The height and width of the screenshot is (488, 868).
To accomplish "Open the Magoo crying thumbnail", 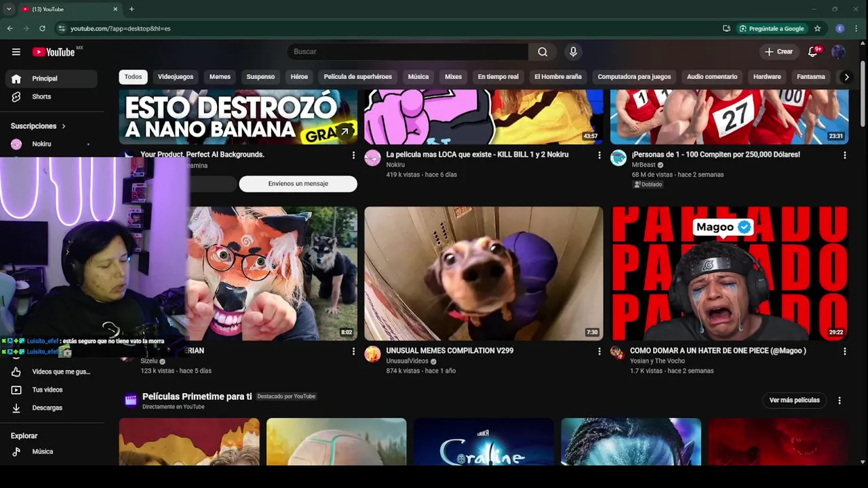I will coord(729,274).
